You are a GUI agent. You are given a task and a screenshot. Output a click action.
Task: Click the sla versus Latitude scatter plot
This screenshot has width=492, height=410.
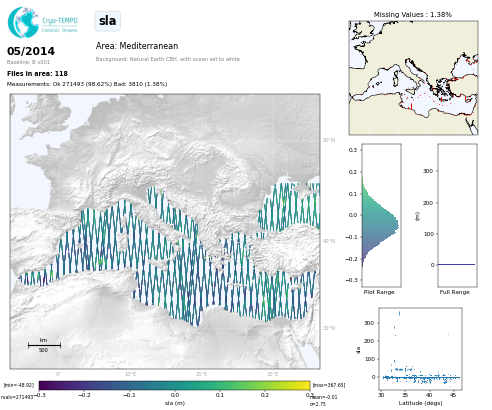click(420, 349)
